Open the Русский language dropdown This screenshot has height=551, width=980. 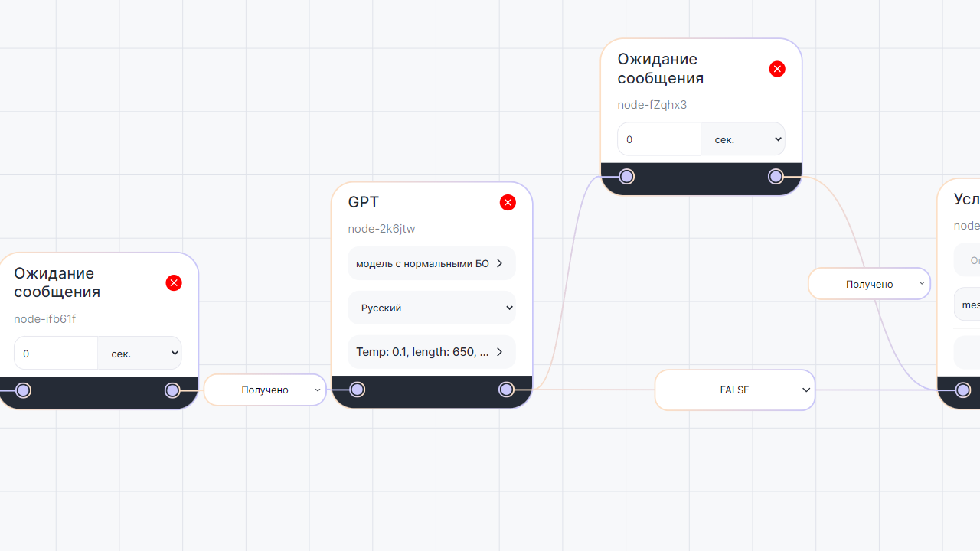pos(432,308)
